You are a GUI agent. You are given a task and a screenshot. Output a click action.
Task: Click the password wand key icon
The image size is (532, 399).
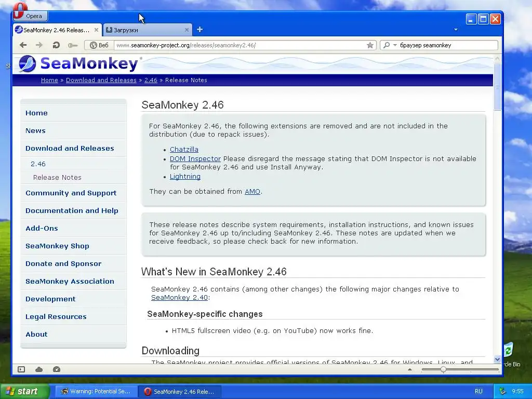(72, 45)
